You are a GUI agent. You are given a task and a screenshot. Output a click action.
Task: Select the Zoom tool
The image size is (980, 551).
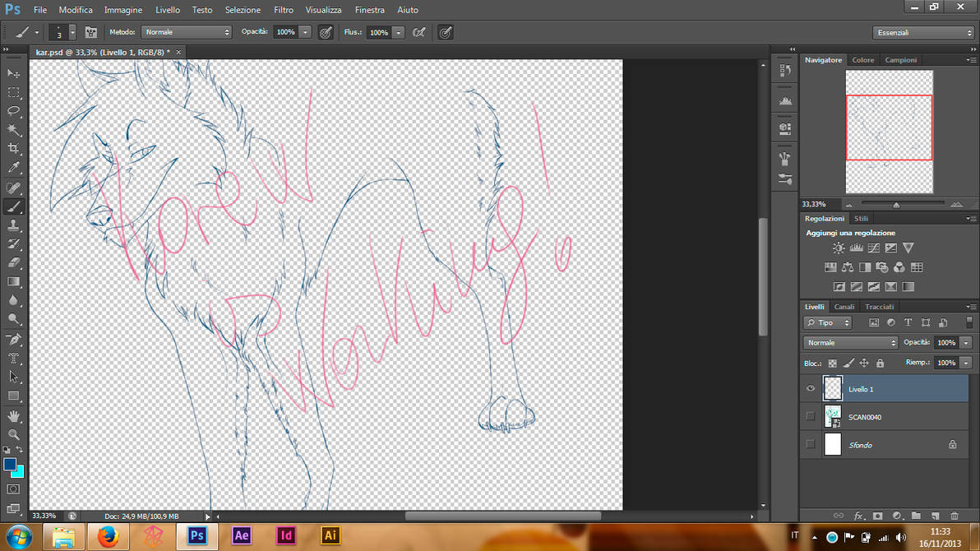pos(14,435)
